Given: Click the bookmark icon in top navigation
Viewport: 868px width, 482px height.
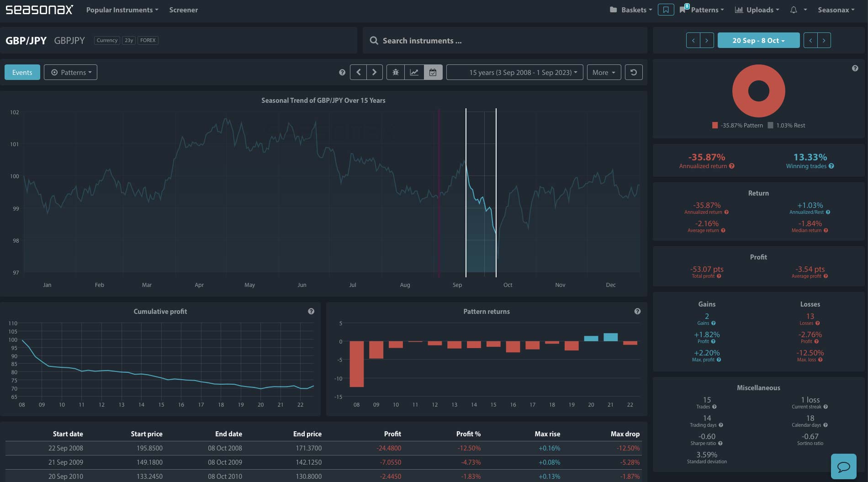Looking at the screenshot, I should pos(666,10).
